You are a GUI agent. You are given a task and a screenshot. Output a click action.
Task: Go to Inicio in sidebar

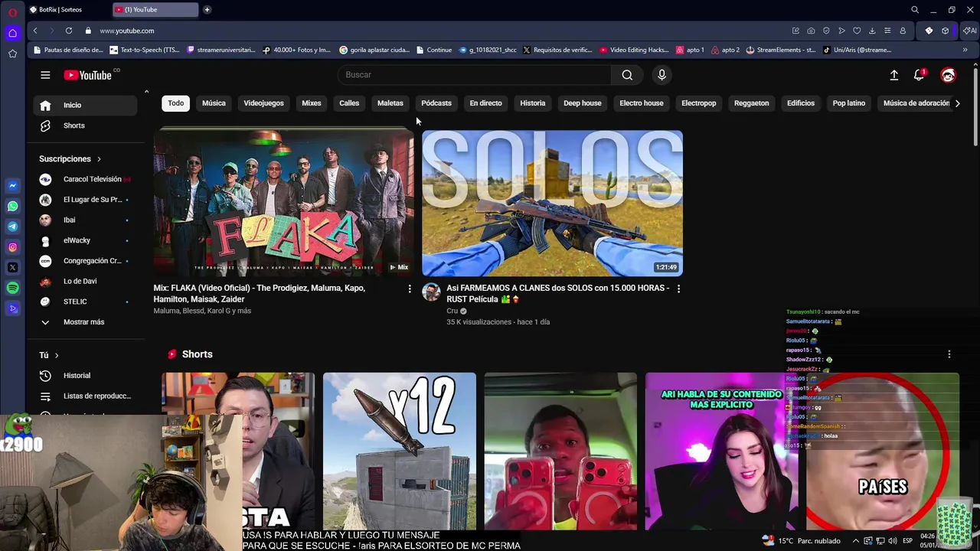coord(86,106)
